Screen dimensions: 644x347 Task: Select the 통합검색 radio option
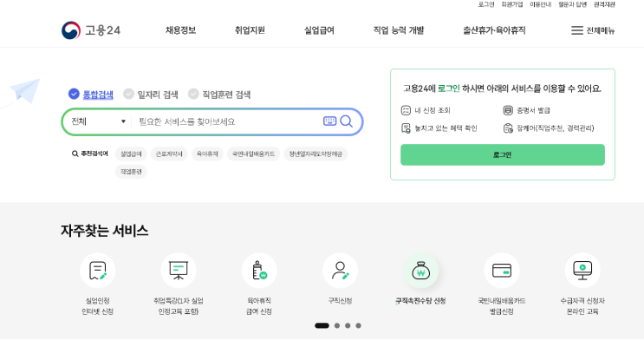tap(74, 95)
